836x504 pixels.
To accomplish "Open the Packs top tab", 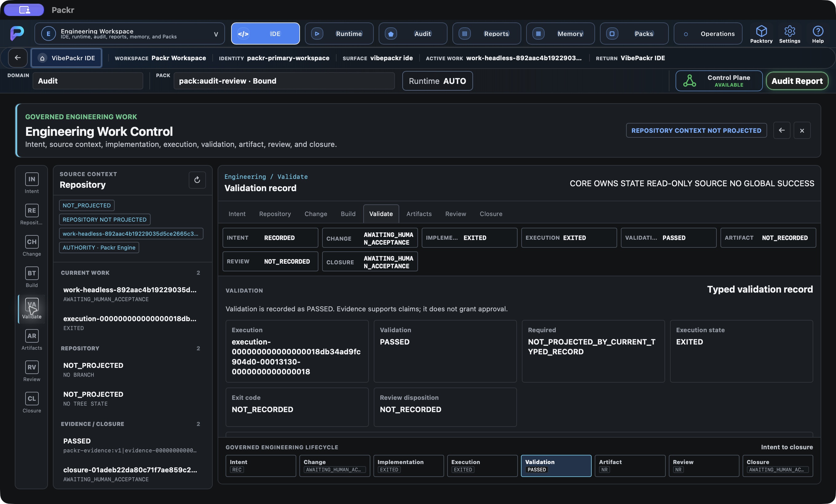I will point(634,33).
